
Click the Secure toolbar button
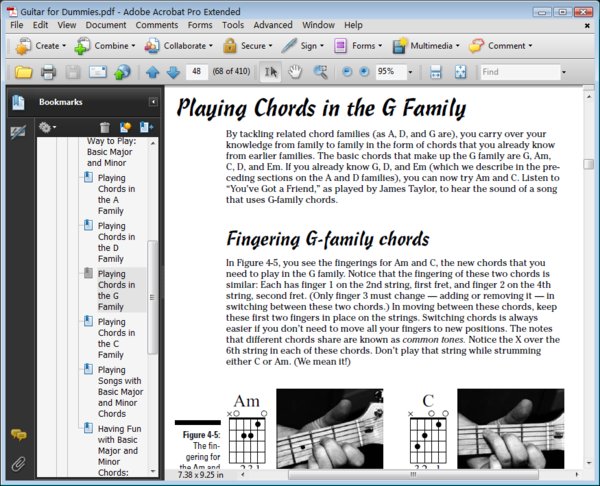(x=246, y=46)
